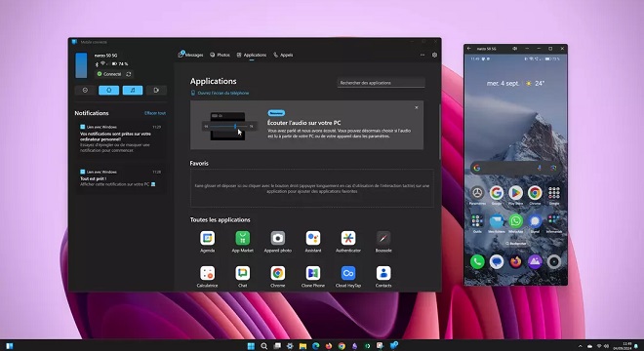Select the Applications tab

[x=252, y=55]
